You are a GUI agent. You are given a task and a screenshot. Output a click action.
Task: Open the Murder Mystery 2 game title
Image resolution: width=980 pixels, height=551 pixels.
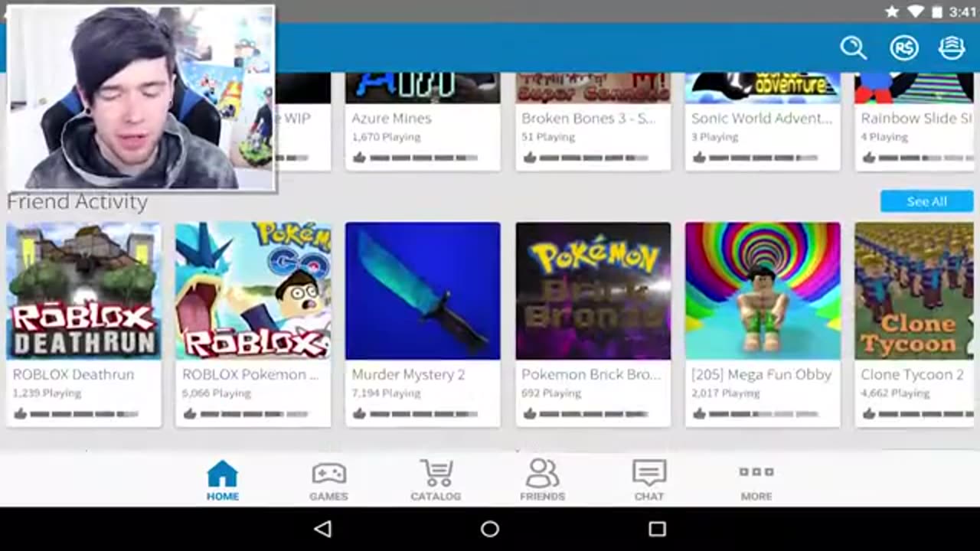pos(408,374)
